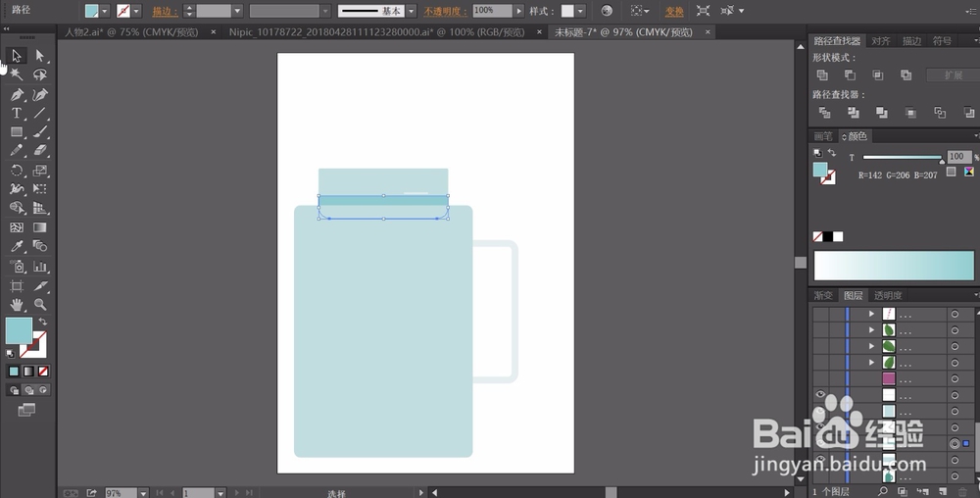The width and height of the screenshot is (980, 498).
Task: Select the Blend tool
Action: tap(40, 246)
